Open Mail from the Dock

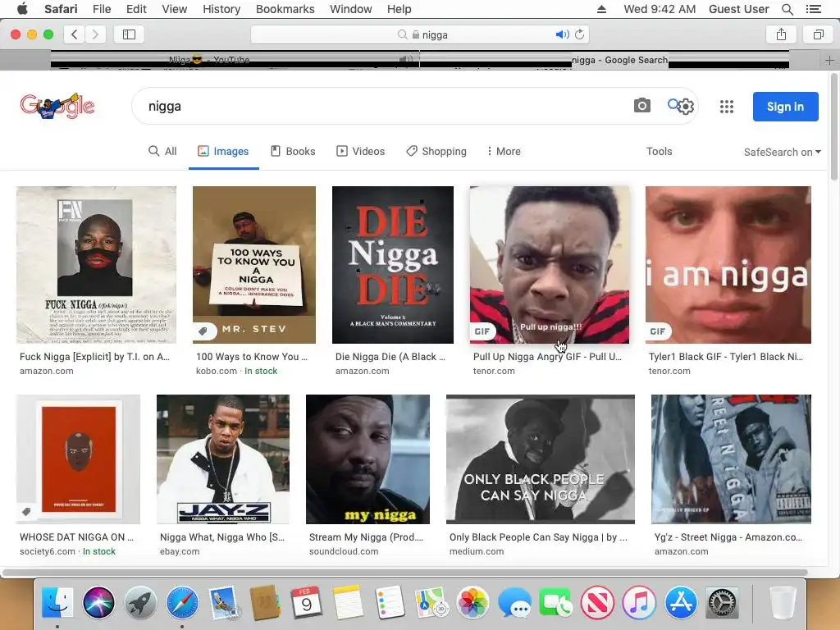(224, 603)
